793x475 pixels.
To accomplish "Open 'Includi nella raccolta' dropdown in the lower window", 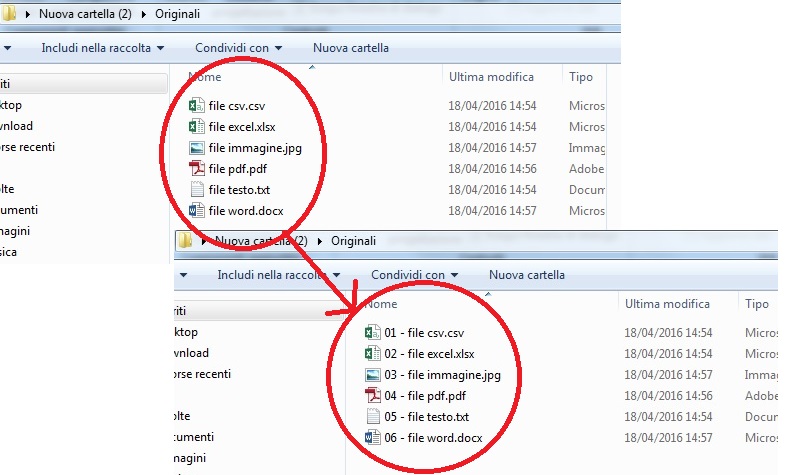I will point(279,275).
